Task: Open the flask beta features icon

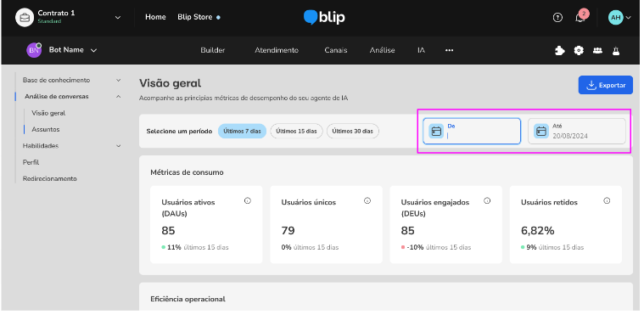Action: 616,51
